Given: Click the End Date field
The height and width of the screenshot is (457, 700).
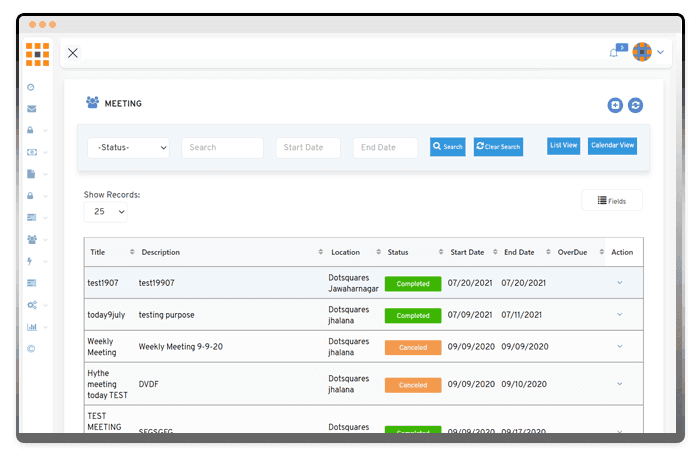Looking at the screenshot, I should [x=385, y=147].
